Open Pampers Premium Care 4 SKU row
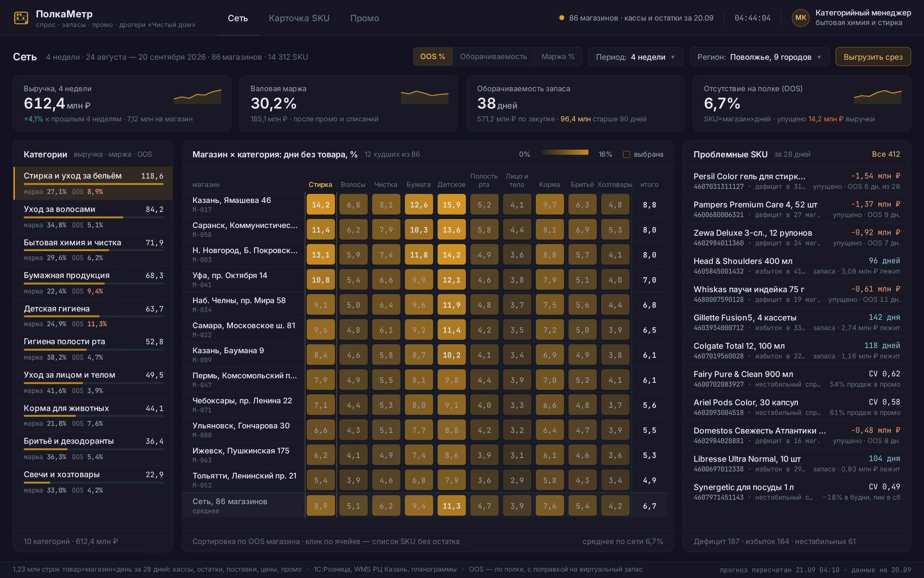This screenshot has width=924, height=578. coord(797,209)
